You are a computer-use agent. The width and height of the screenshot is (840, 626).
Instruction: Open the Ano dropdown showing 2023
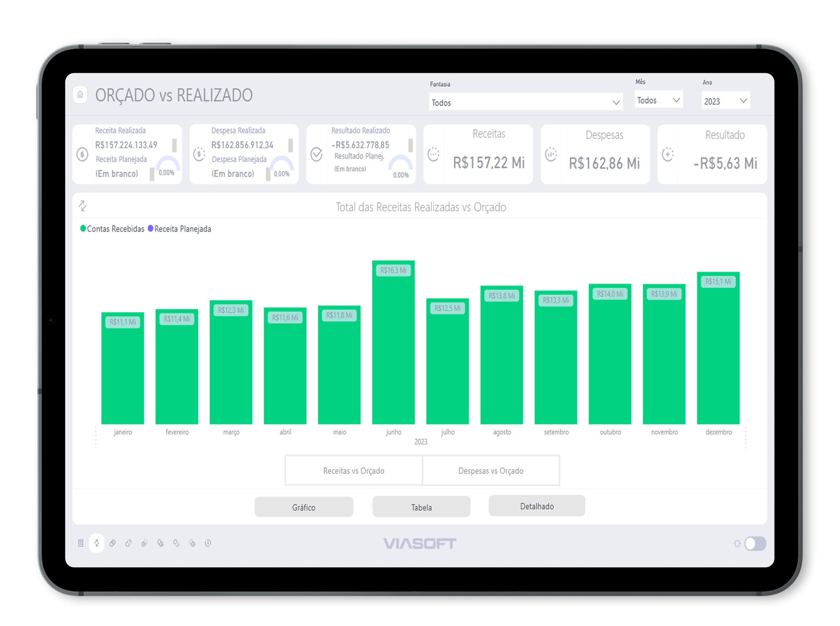[725, 101]
